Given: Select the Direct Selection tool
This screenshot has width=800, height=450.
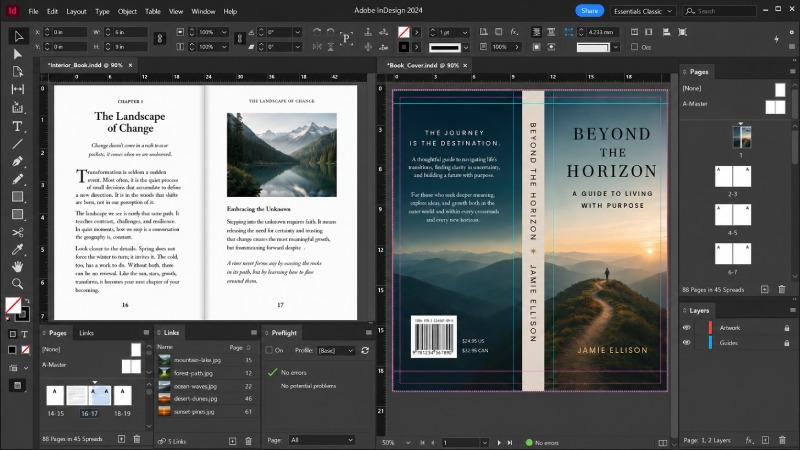Looking at the screenshot, I should pyautogui.click(x=18, y=54).
